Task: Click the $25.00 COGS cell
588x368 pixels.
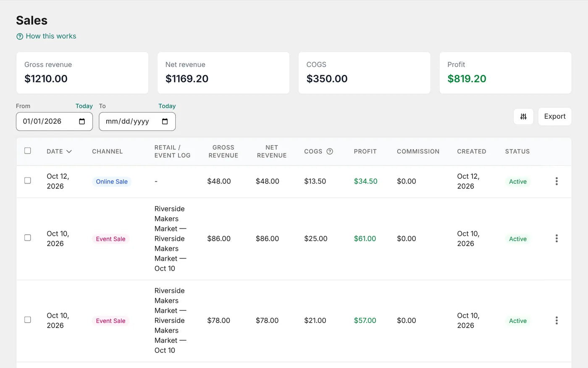Action: pos(316,238)
